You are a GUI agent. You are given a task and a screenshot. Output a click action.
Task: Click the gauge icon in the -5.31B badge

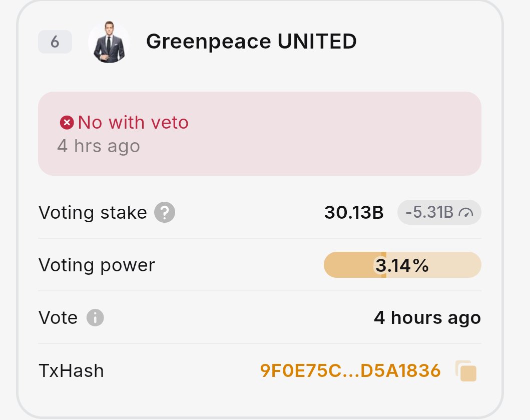click(x=467, y=213)
